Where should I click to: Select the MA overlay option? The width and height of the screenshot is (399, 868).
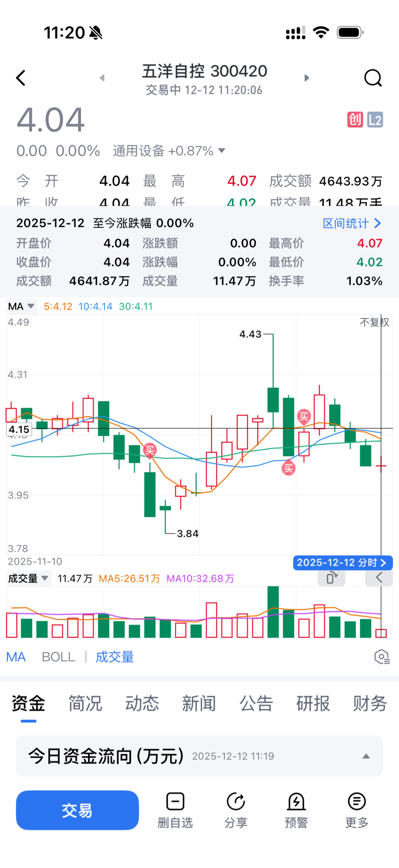[16, 657]
